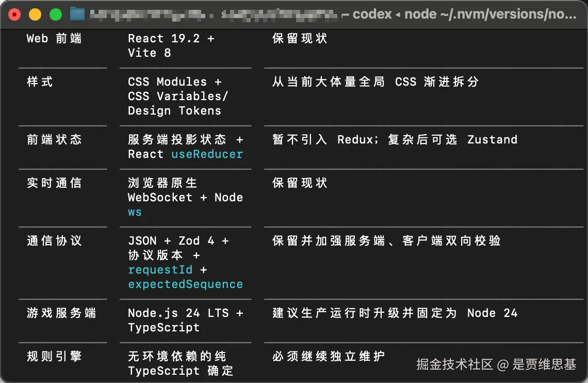Click '保留并加强服务端、客户端双向校验' cell
This screenshot has width=588, height=383.
tap(386, 241)
